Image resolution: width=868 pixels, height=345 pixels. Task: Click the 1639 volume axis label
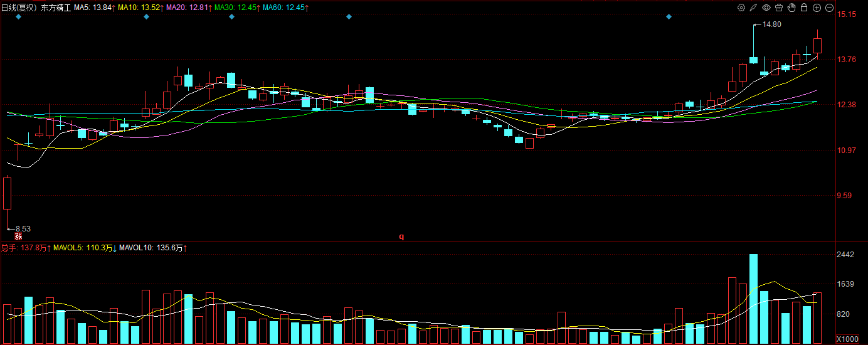[846, 284]
